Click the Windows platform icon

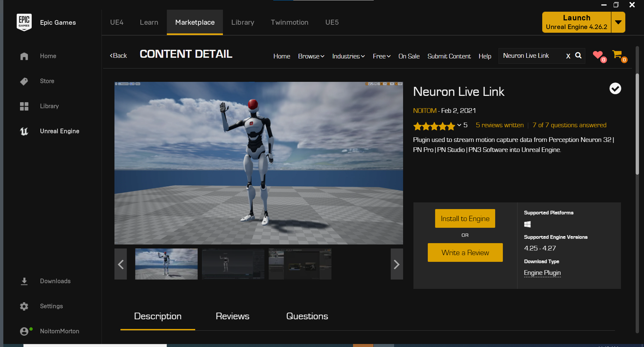(528, 224)
